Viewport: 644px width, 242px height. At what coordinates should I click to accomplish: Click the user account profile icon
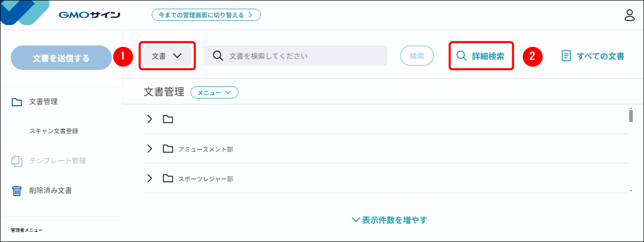(x=629, y=15)
